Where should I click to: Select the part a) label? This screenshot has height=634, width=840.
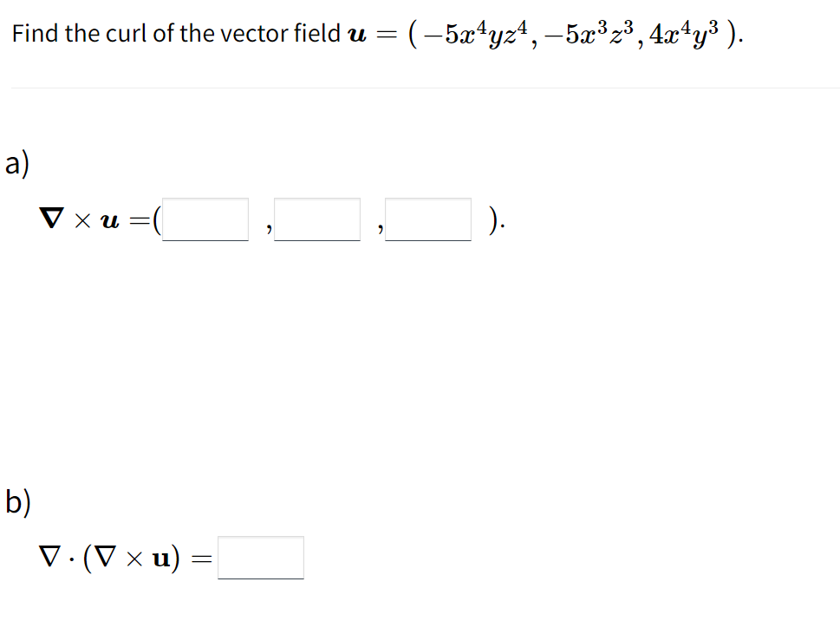click(16, 162)
